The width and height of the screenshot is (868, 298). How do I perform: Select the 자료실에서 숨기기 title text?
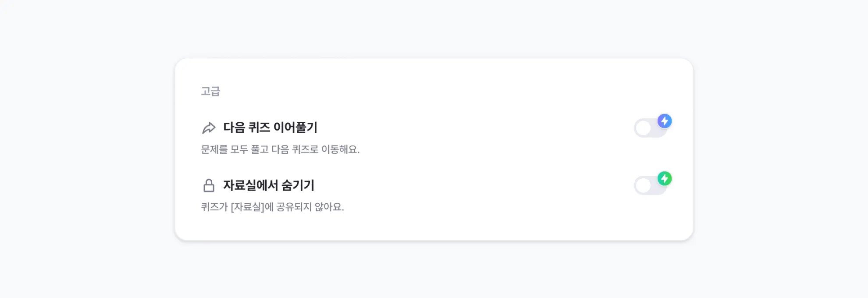click(x=269, y=185)
